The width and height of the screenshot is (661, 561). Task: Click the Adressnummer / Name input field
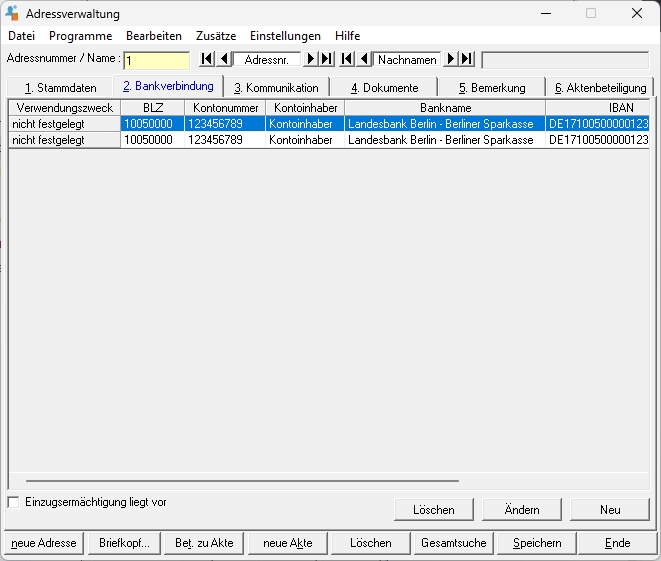(x=156, y=60)
